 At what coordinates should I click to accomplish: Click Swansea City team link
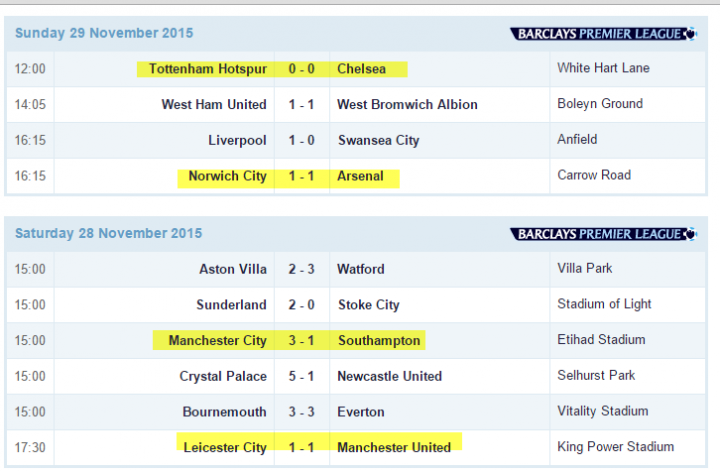[x=379, y=140]
